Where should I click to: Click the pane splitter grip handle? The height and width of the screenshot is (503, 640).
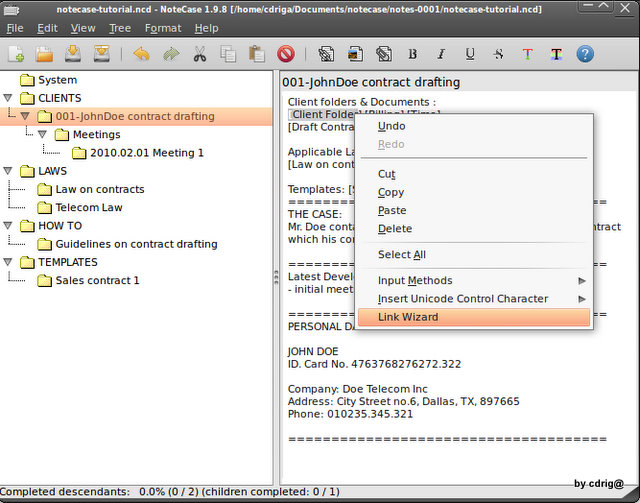[x=276, y=277]
